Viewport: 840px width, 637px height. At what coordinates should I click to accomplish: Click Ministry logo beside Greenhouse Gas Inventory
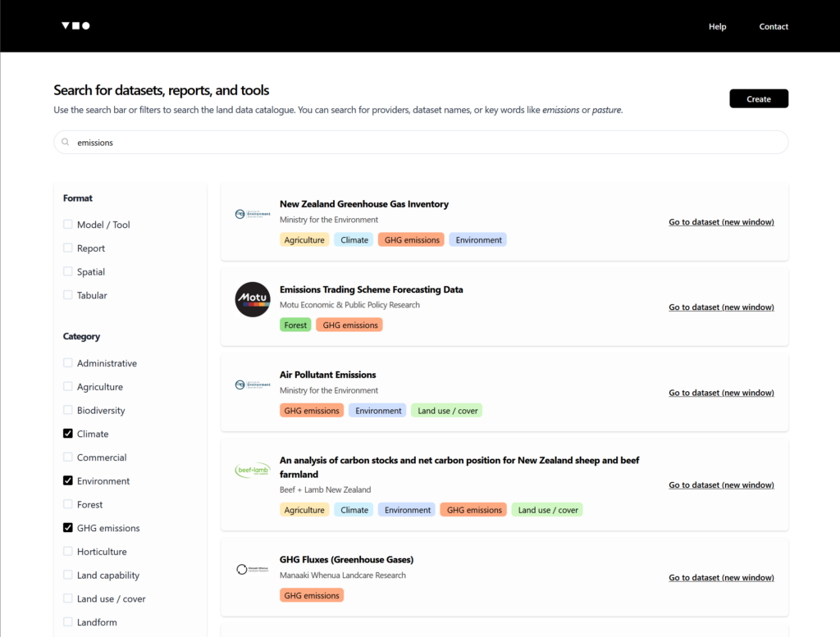pyautogui.click(x=253, y=214)
